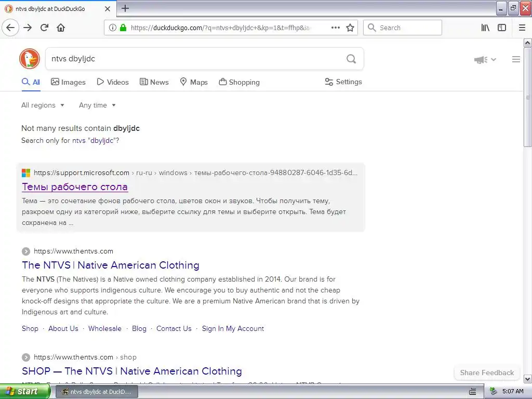Click the Microsoft favicon of first result

coord(26,172)
